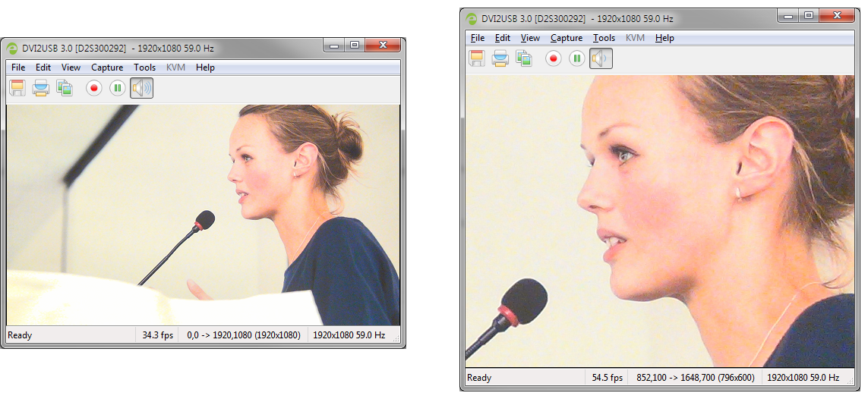Click the resize grip of the left window
This screenshot has height=399, width=868.
[396, 339]
